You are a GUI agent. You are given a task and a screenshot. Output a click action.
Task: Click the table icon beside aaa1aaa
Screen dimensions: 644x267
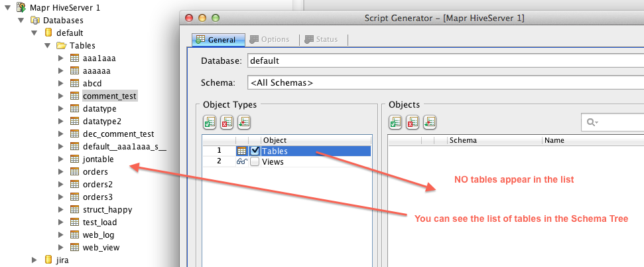click(x=74, y=58)
